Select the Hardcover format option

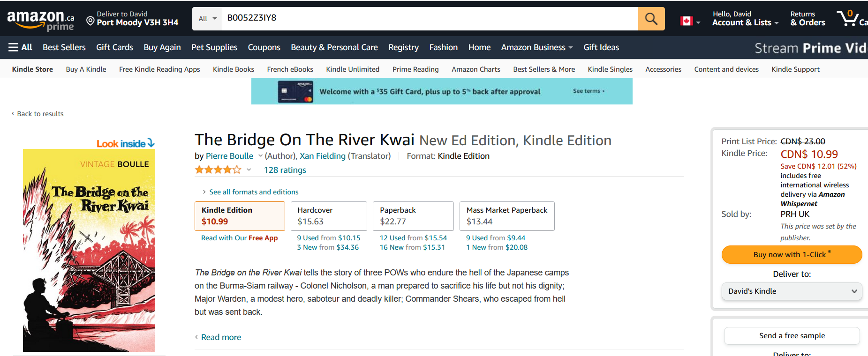click(x=328, y=216)
